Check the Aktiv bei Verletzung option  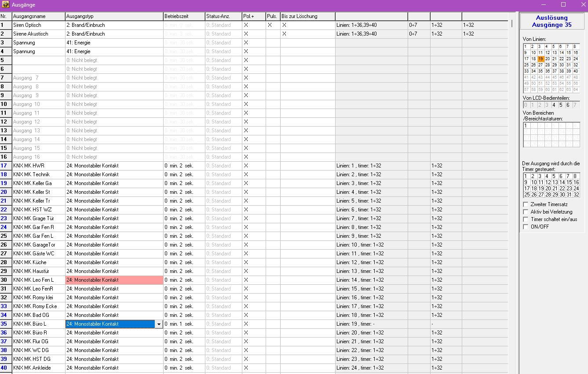click(x=526, y=212)
